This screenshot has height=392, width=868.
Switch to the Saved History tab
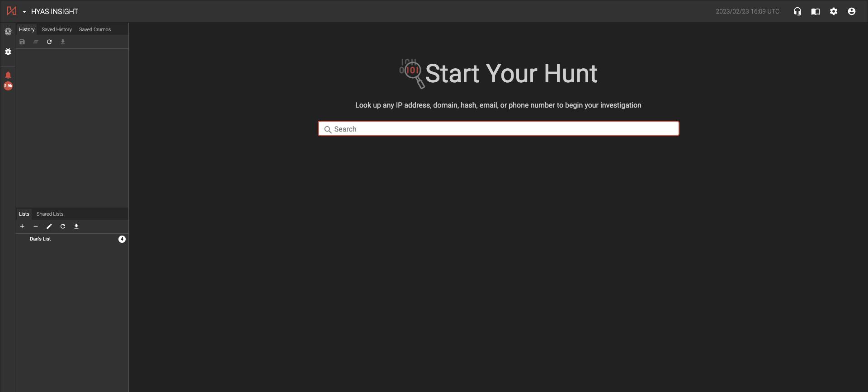pyautogui.click(x=57, y=29)
